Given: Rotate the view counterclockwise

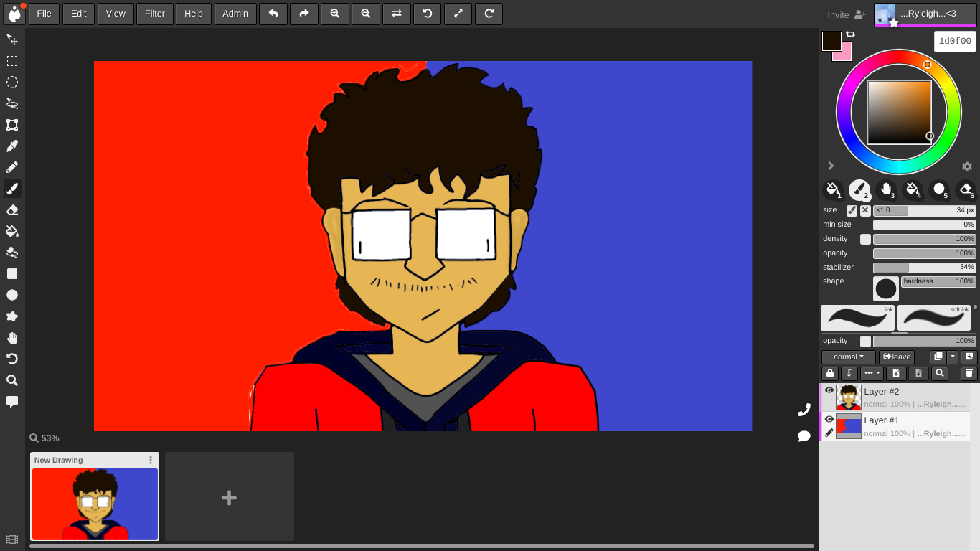Looking at the screenshot, I should coord(428,14).
